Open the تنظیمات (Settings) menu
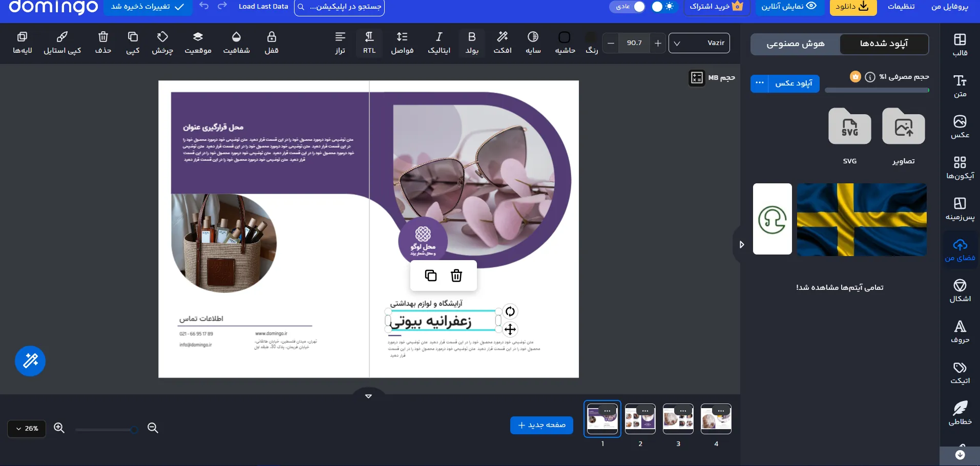Image resolution: width=980 pixels, height=466 pixels. [901, 7]
